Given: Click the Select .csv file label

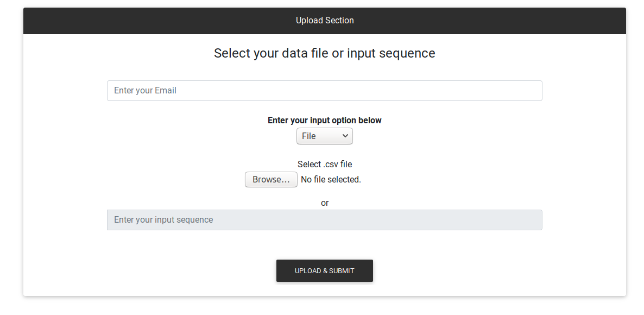Looking at the screenshot, I should [x=325, y=165].
